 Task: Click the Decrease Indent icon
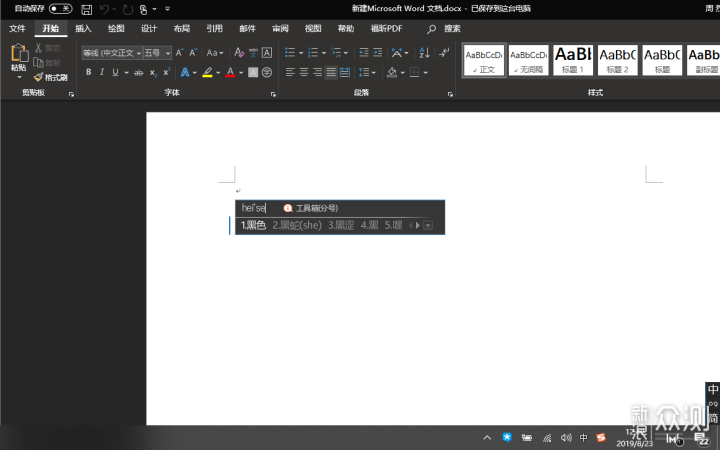tap(364, 52)
